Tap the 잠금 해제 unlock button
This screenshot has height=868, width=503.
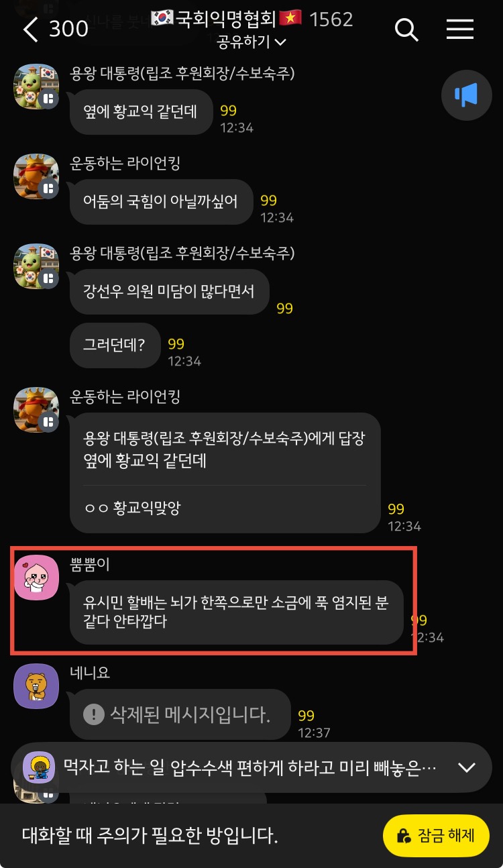pos(436,836)
